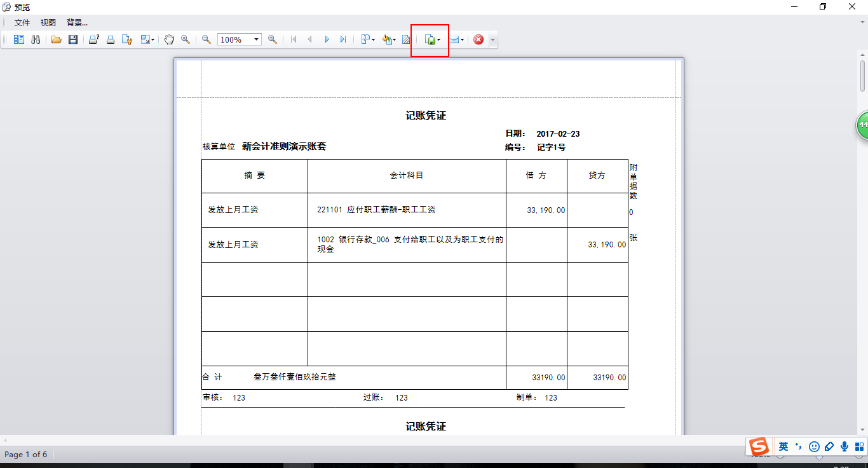Go to next page arrow
Viewport: 868px width, 468px height.
tap(327, 39)
